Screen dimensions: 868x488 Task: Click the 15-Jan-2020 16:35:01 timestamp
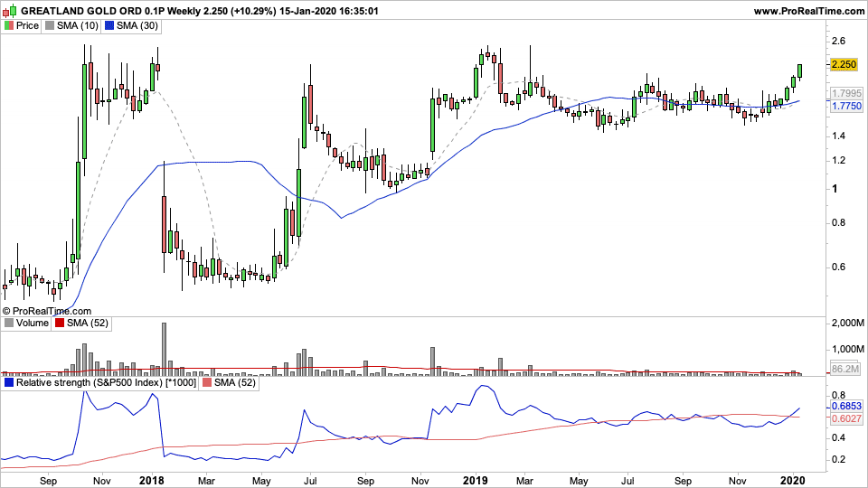click(x=329, y=11)
